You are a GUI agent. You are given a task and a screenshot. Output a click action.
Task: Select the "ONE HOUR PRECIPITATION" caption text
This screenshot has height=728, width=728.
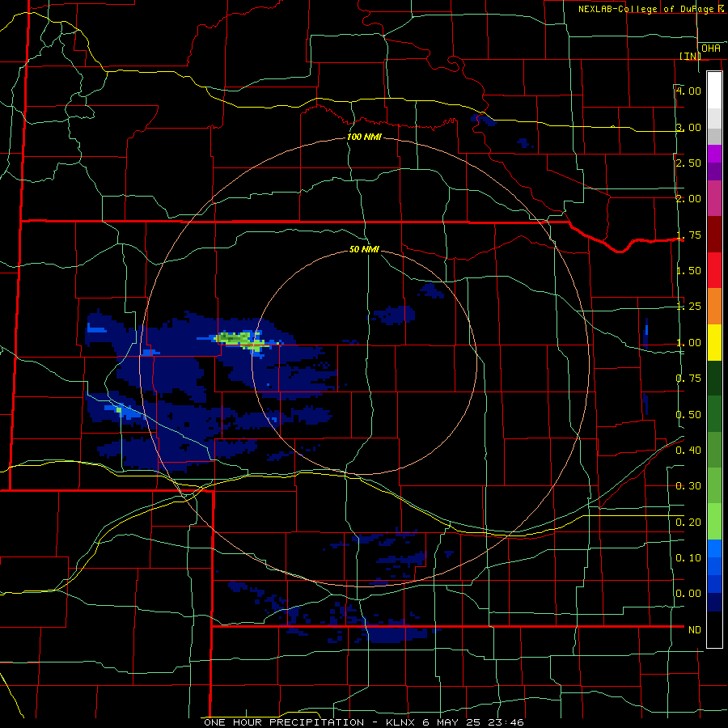click(x=284, y=722)
